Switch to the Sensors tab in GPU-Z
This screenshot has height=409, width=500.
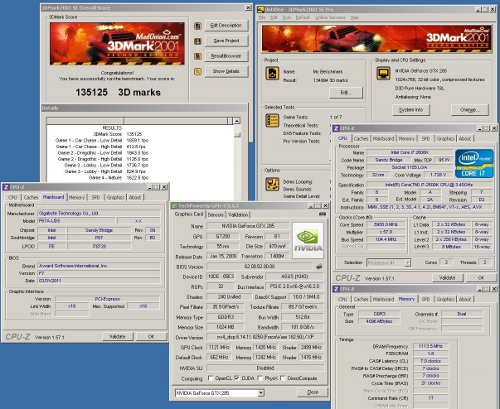click(x=216, y=215)
